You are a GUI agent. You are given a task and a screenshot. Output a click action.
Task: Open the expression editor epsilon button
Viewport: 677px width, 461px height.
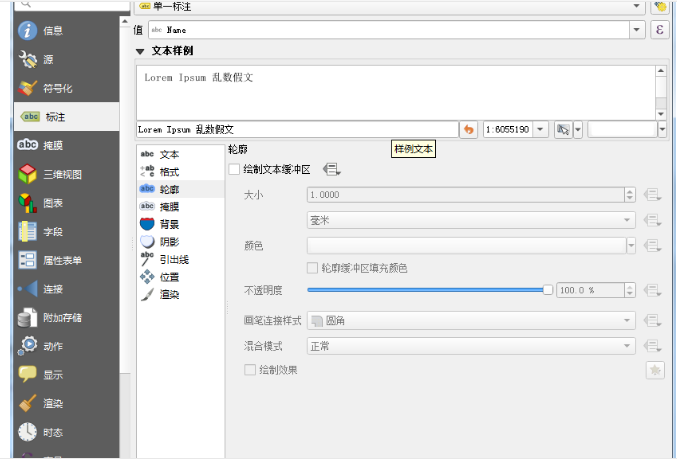(659, 30)
